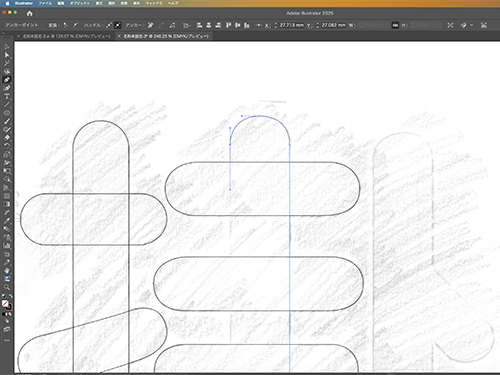
Task: Select the Direct Selection tool
Action: [x=7, y=55]
